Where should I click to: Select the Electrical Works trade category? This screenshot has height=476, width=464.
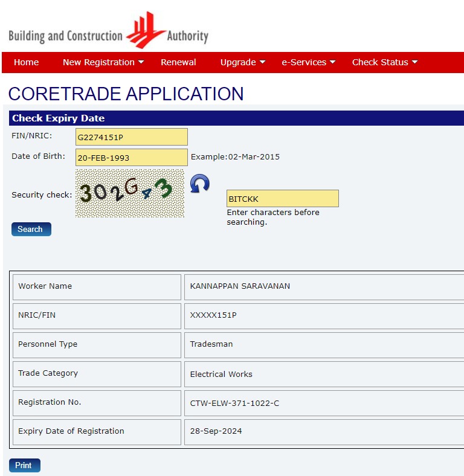(x=221, y=374)
